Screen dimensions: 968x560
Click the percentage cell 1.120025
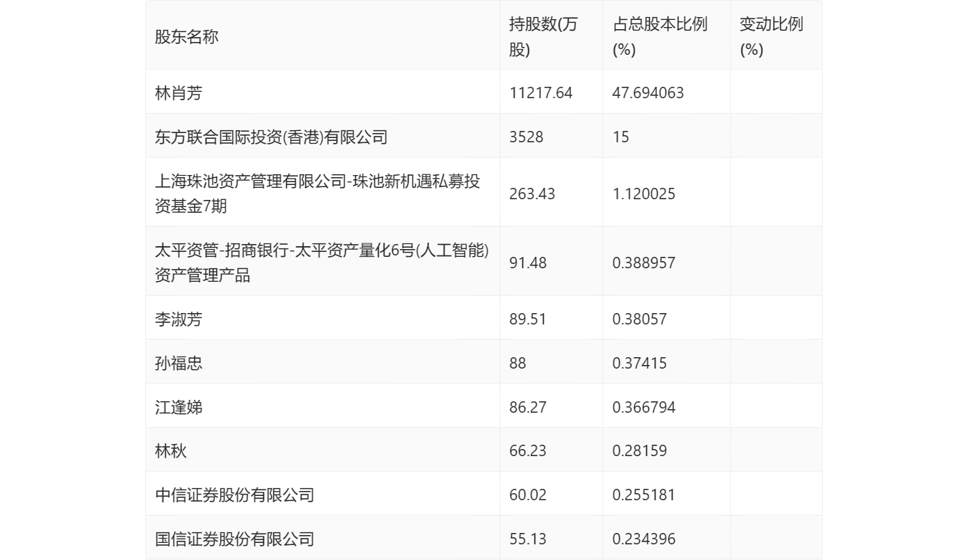coord(643,194)
